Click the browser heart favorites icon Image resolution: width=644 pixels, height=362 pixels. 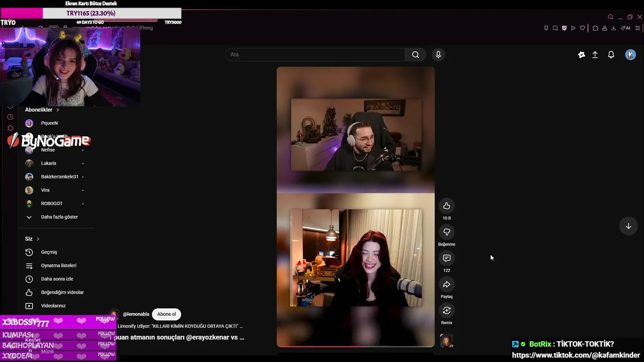click(583, 28)
